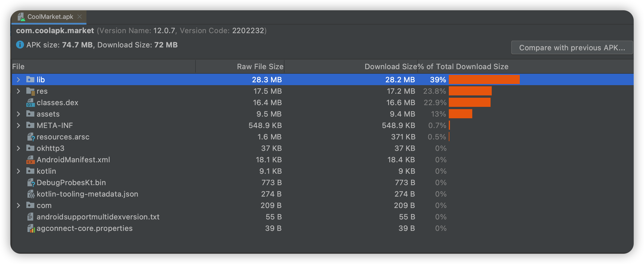Image resolution: width=644 pixels, height=264 pixels.
Task: Click the androidsupportmultidexversion.txt file icon
Action: pos(30,217)
